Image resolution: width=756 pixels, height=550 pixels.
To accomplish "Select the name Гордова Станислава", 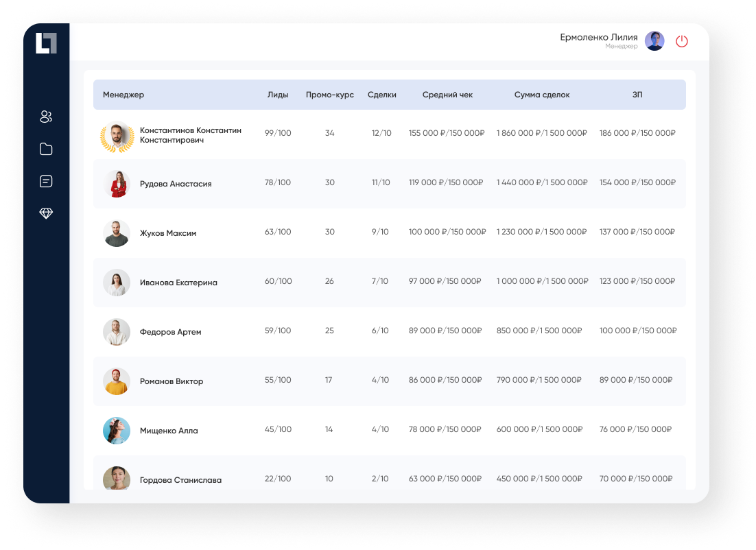I will tap(181, 480).
